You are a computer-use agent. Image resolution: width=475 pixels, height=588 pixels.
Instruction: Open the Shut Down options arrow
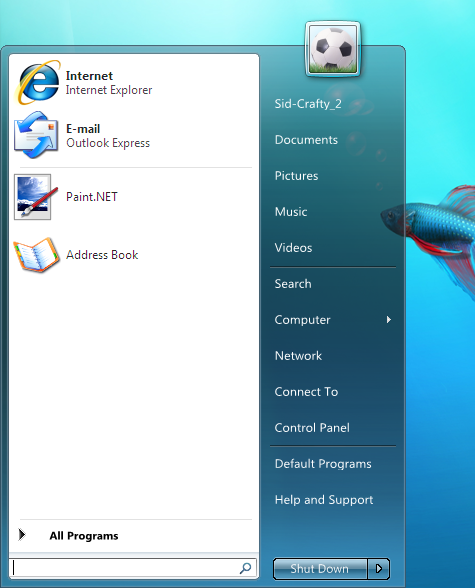(379, 568)
